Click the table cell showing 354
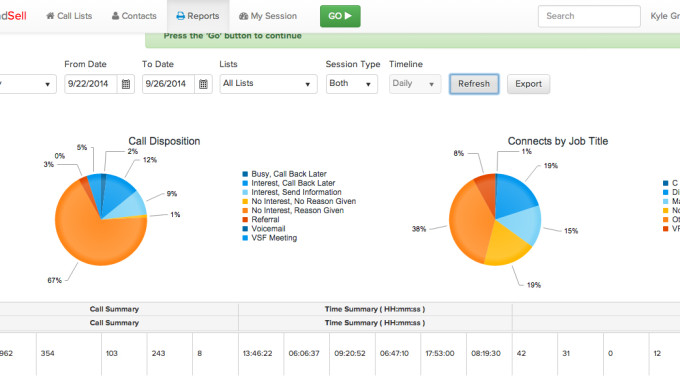This screenshot has height=380, width=680. click(x=69, y=354)
